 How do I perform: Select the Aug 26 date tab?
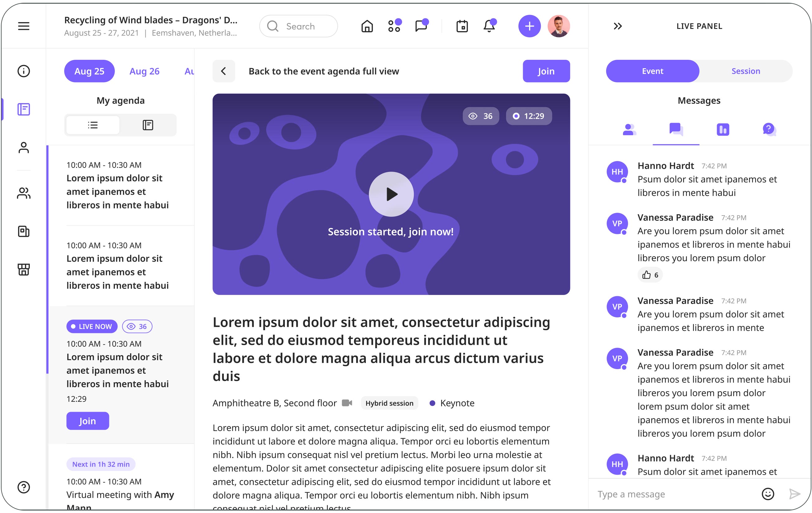click(x=144, y=71)
